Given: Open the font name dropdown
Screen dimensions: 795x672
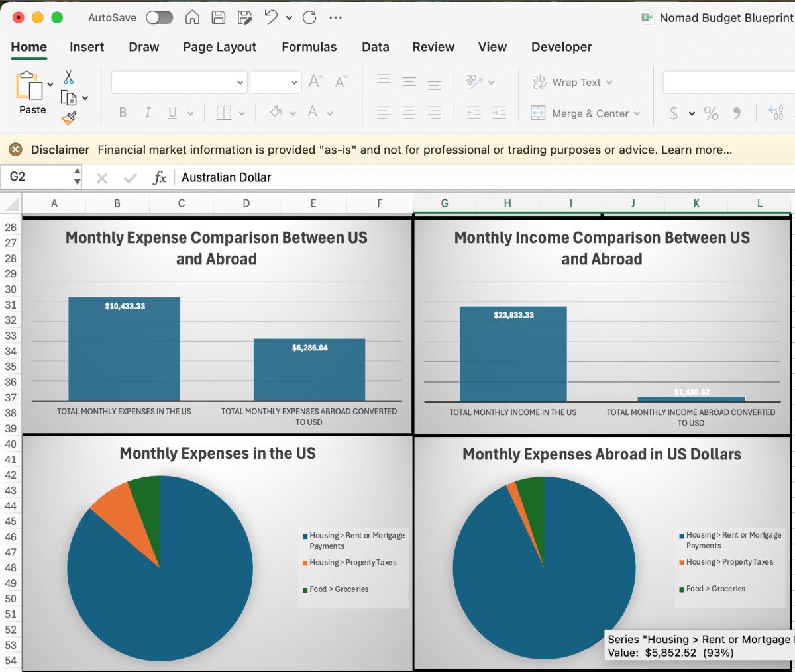Looking at the screenshot, I should (x=240, y=83).
